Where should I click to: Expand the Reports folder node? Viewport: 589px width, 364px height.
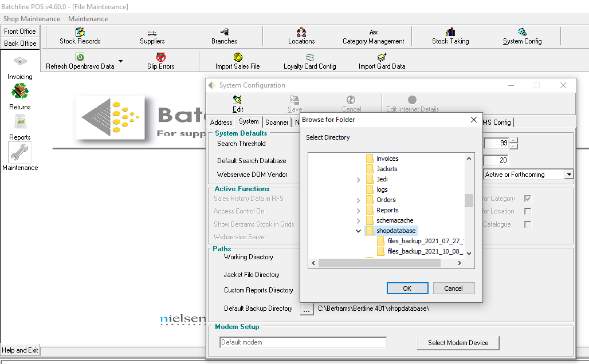358,211
